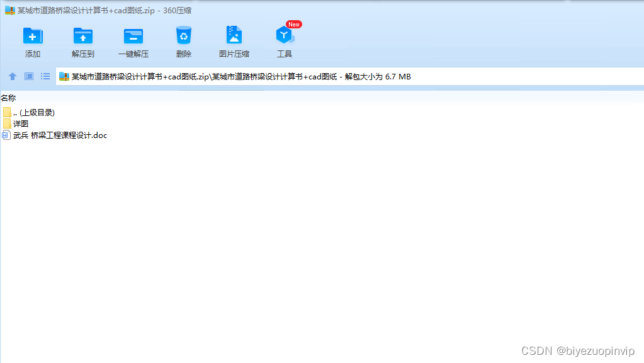This screenshot has width=644, height=363.
Task: Select the .. (上级目录) parent folder row
Action: tap(29, 112)
